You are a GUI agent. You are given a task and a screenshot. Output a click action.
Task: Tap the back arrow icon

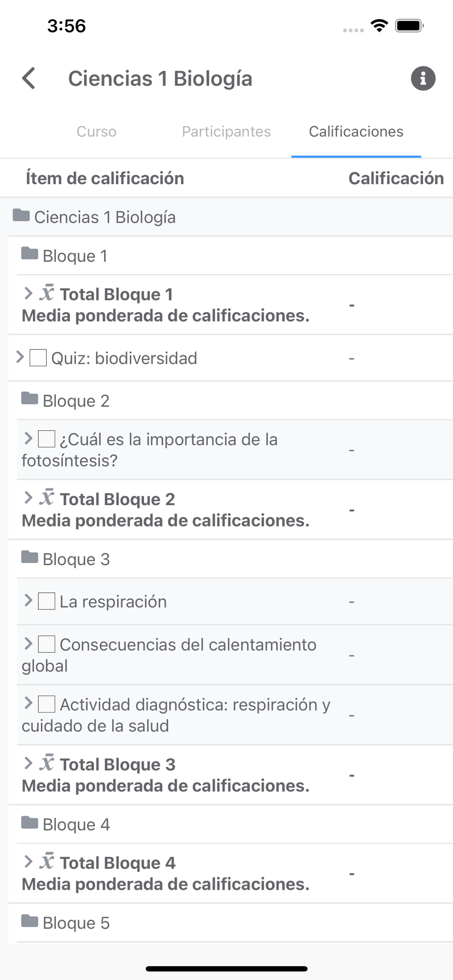tap(29, 78)
